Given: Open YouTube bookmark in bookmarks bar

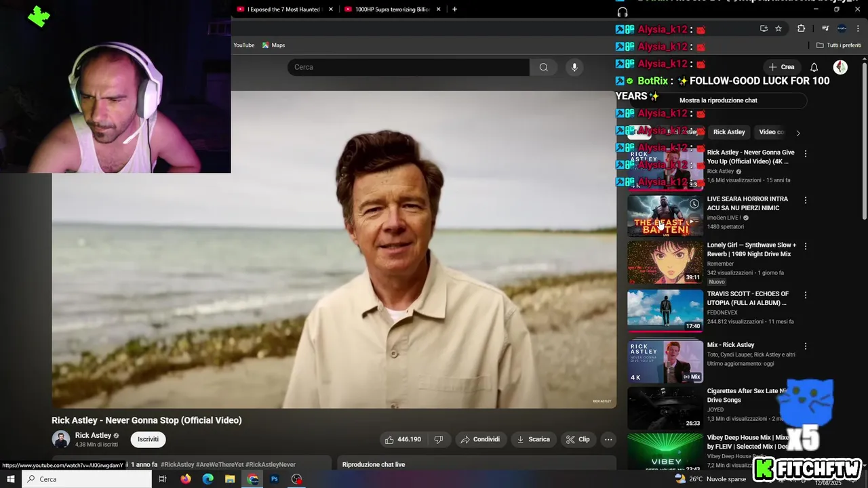Looking at the screenshot, I should [244, 45].
